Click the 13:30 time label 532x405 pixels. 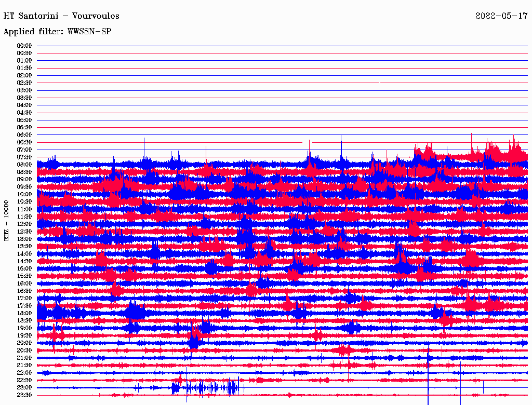pos(24,247)
